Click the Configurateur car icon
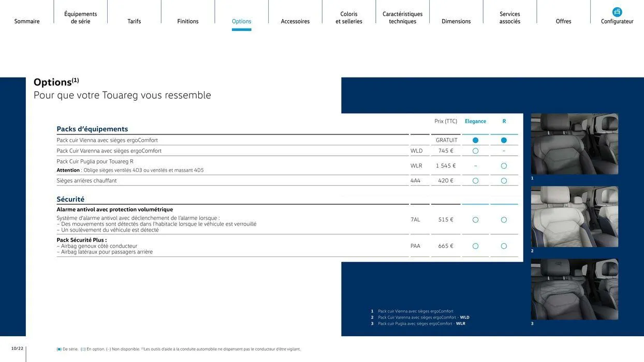The image size is (644, 362). [x=617, y=12]
